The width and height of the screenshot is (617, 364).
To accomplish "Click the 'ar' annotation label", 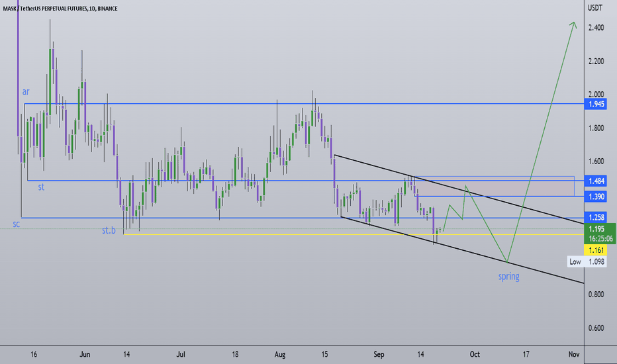I will [26, 92].
